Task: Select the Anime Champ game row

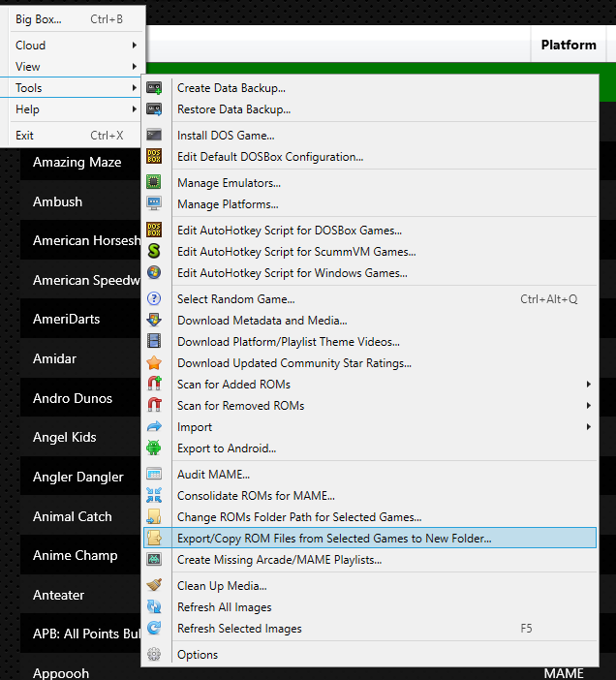Action: click(x=80, y=555)
